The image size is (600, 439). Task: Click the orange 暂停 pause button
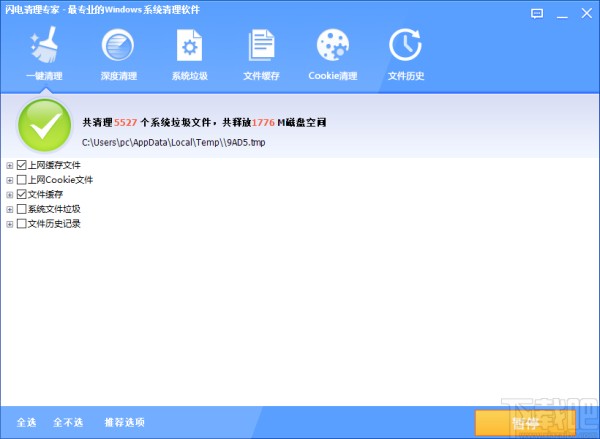[x=525, y=423]
